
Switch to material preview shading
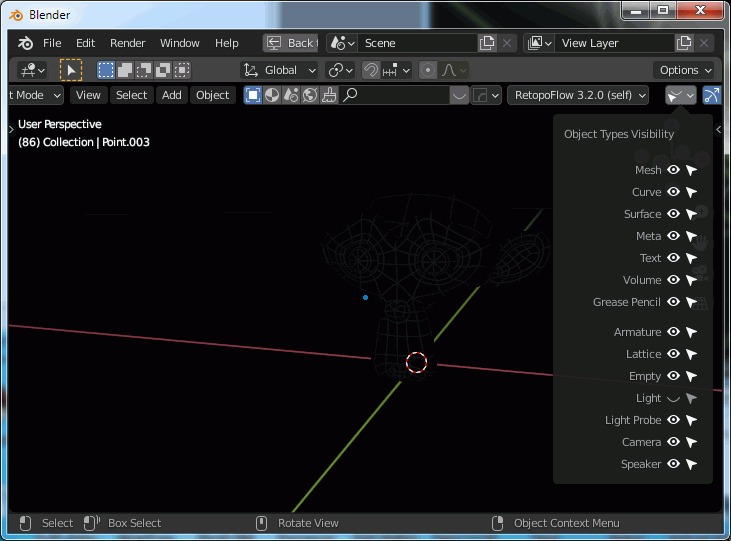pyautogui.click(x=291, y=95)
